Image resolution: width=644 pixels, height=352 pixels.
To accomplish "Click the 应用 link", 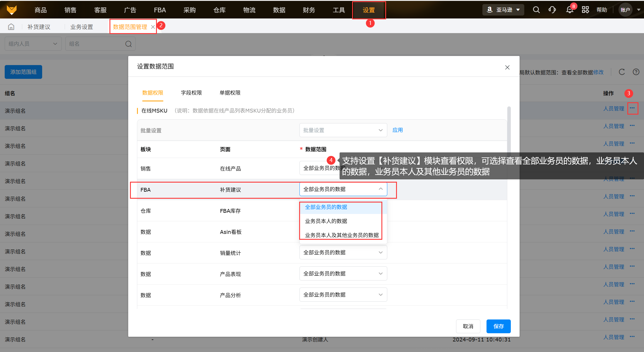I will click(x=398, y=130).
